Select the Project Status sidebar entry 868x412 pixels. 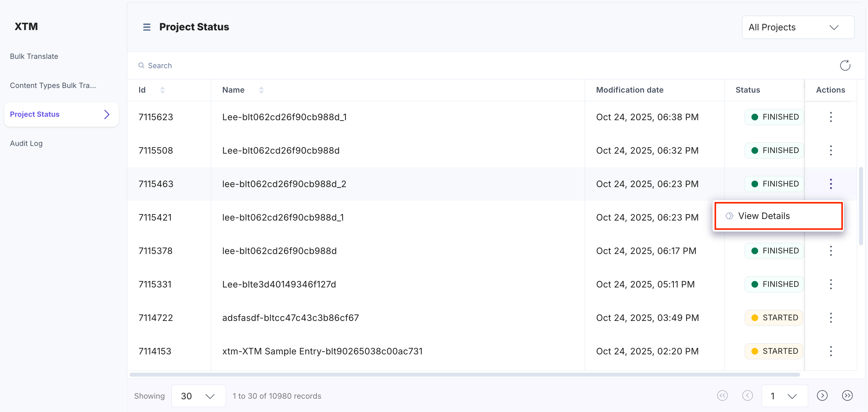point(34,114)
